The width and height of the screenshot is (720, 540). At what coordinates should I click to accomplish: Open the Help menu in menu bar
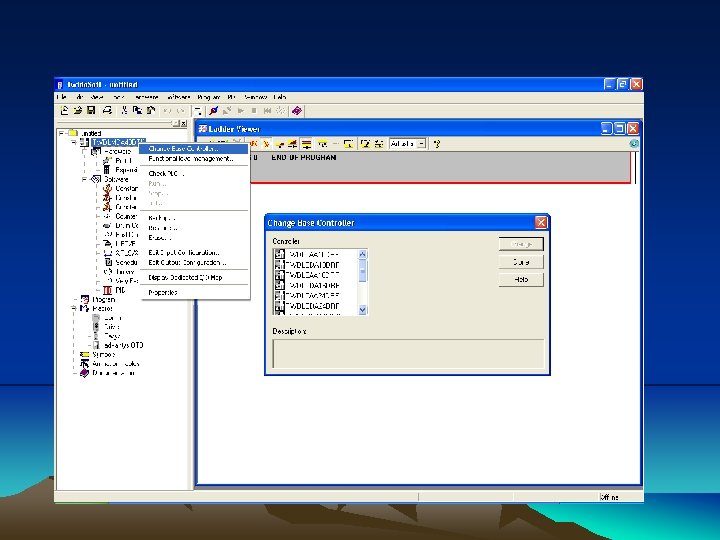click(280, 97)
